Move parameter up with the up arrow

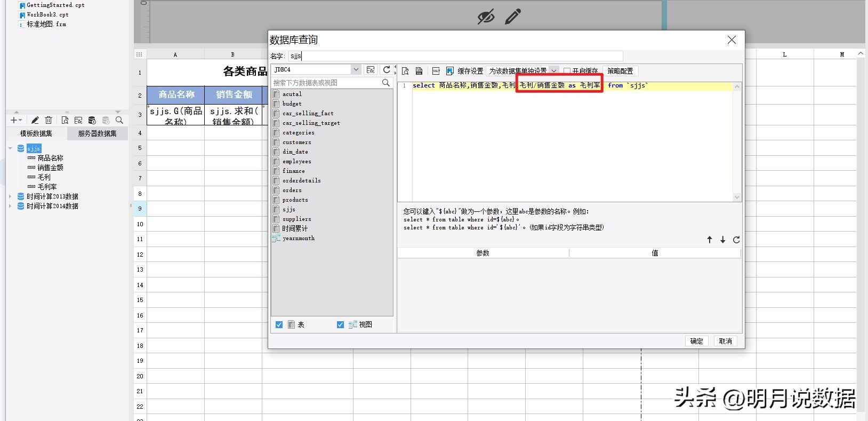click(x=710, y=240)
